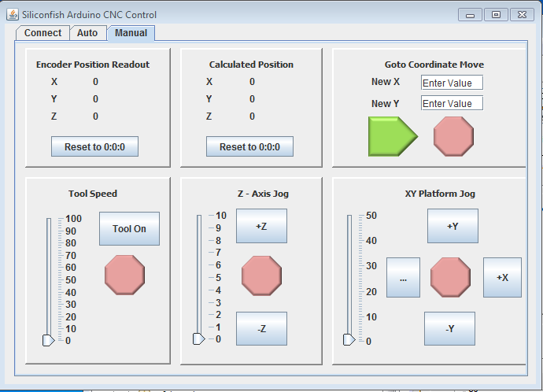Reset the Calculated Position to 0:0:0

249,146
